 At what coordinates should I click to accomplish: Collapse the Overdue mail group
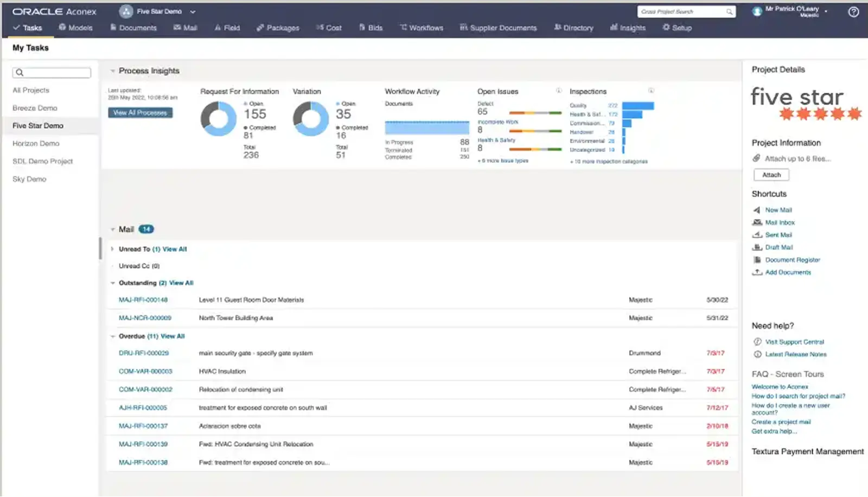[112, 336]
